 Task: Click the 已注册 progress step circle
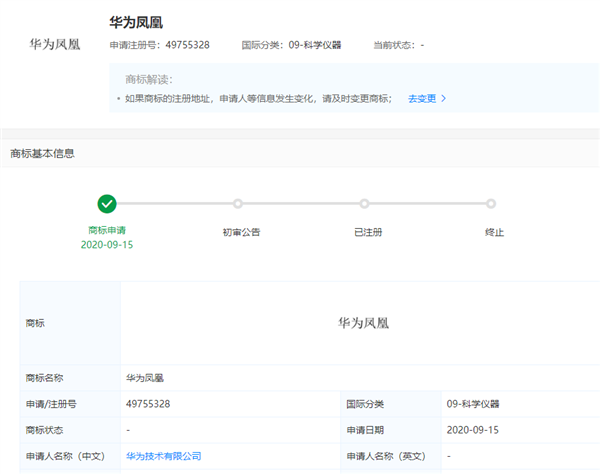(x=366, y=204)
